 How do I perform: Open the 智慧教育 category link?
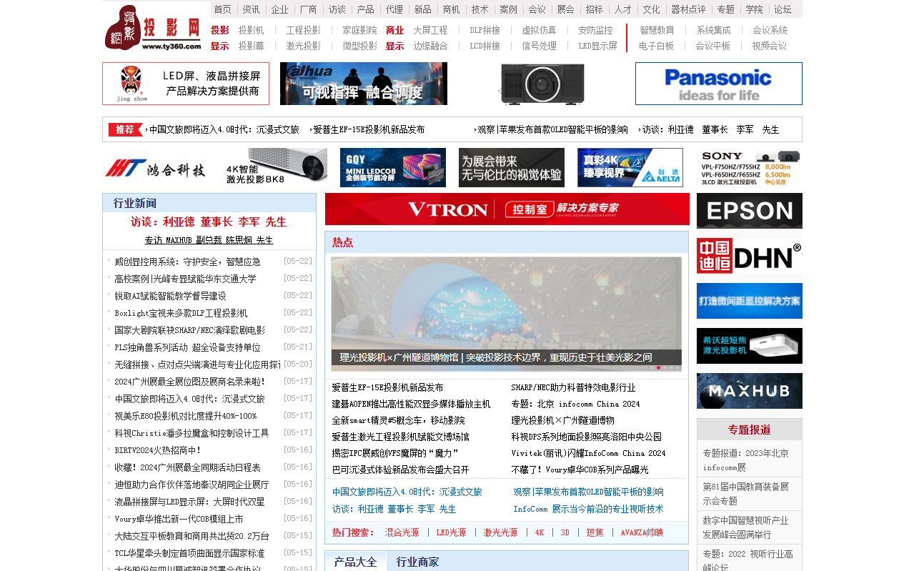(657, 30)
